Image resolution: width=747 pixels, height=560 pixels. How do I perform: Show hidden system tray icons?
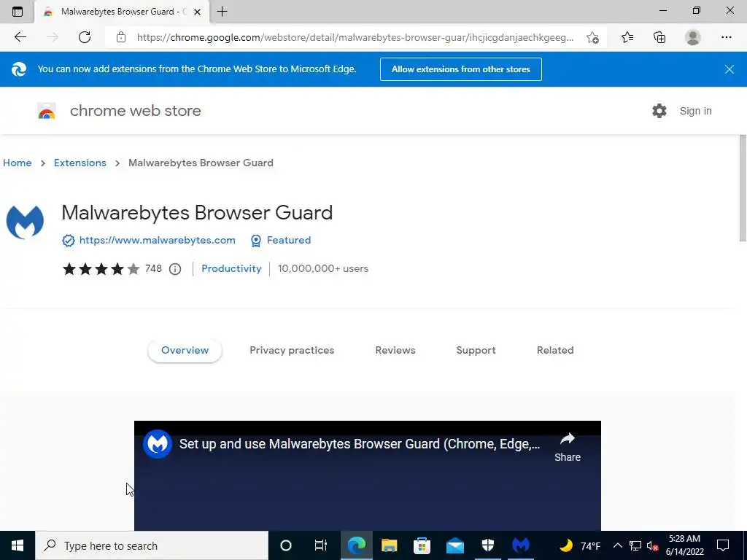click(617, 545)
